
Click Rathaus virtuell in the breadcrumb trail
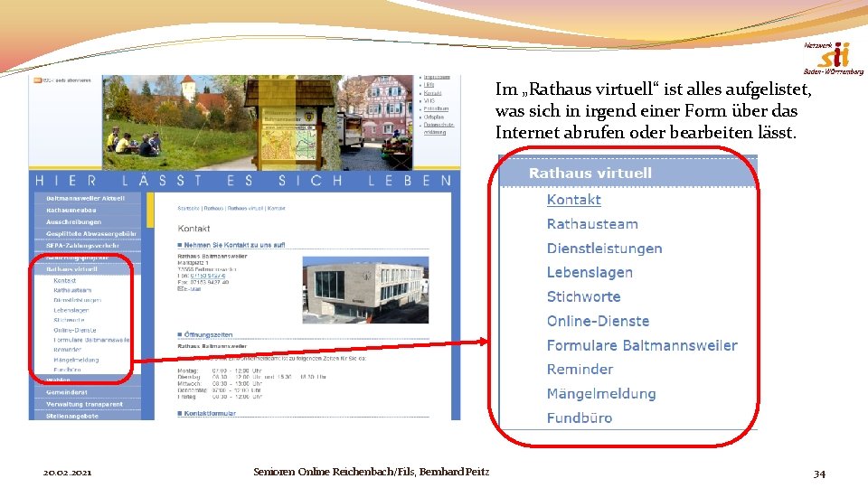pyautogui.click(x=245, y=209)
